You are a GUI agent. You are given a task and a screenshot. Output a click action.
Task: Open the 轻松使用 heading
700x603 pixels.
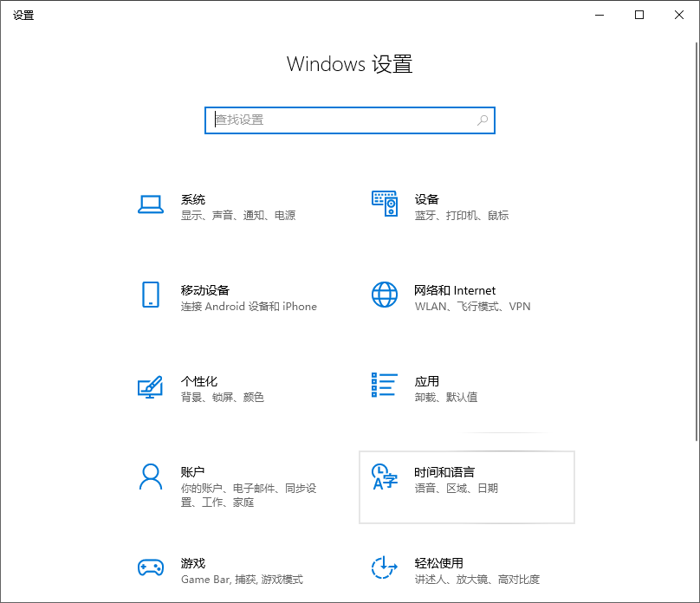click(438, 563)
